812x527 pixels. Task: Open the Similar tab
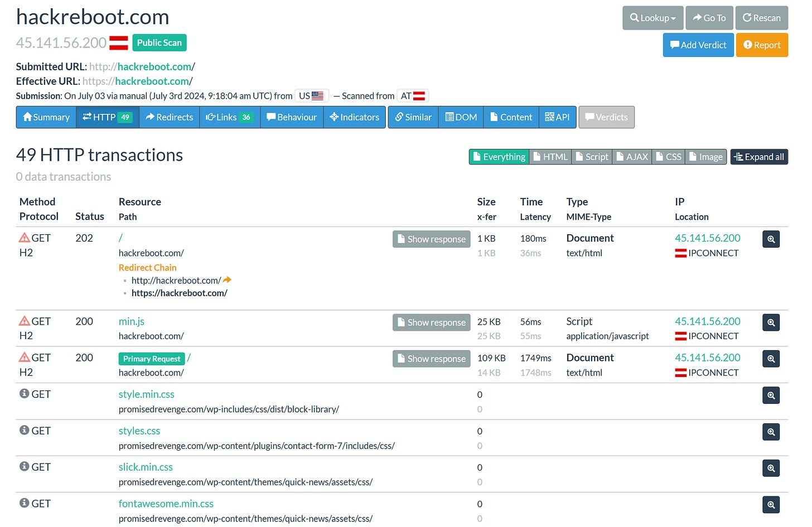pos(413,117)
